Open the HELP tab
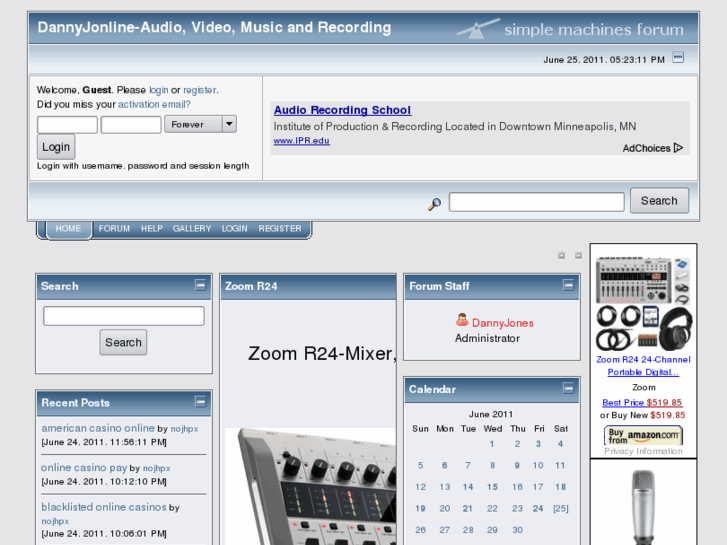727x545 pixels. [152, 229]
